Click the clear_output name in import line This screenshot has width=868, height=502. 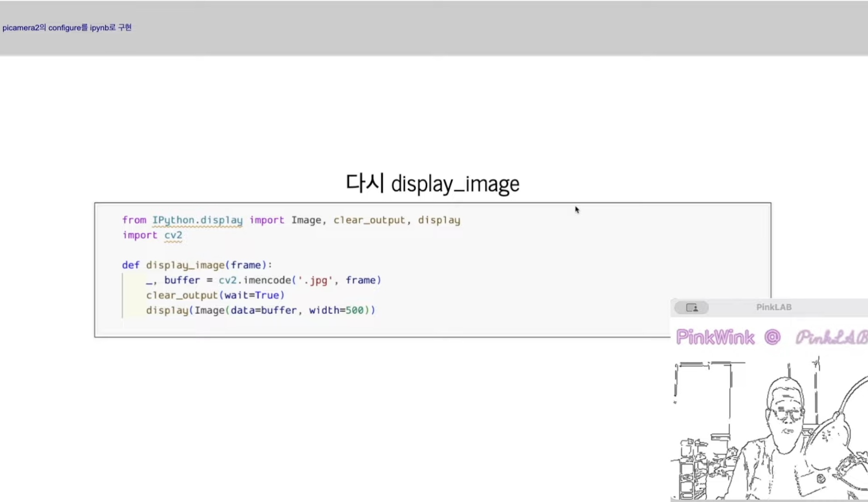coord(369,220)
